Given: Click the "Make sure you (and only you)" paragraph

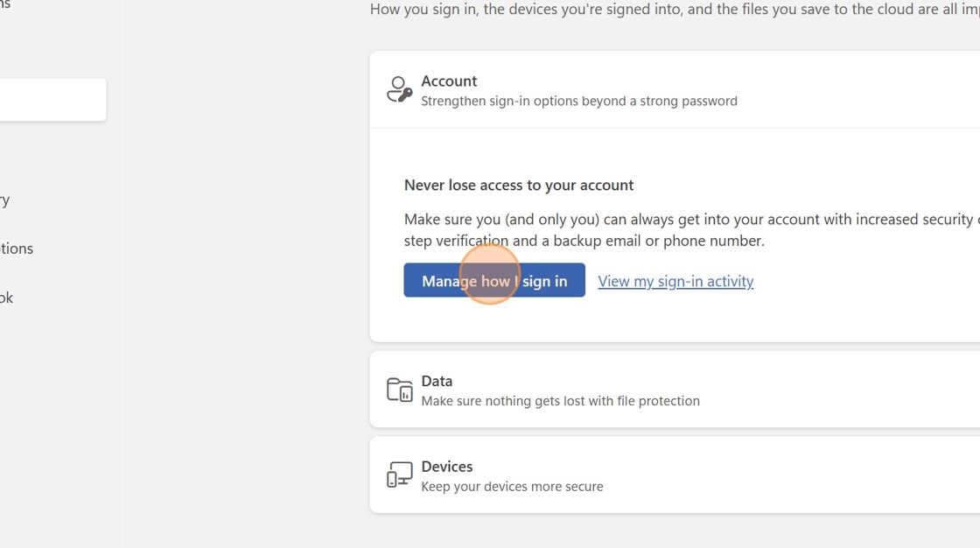Looking at the screenshot, I should [682, 219].
